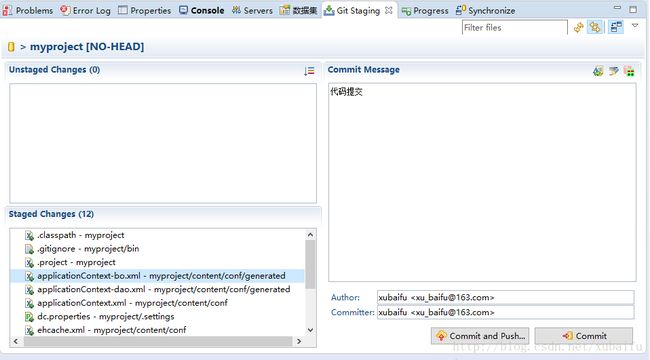The image size is (650, 360).
Task: Toggle link with editor and selection icon
Action: pyautogui.click(x=595, y=27)
